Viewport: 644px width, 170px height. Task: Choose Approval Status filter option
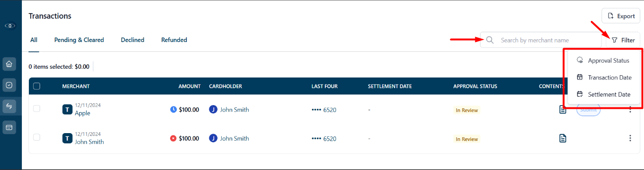tap(603, 60)
